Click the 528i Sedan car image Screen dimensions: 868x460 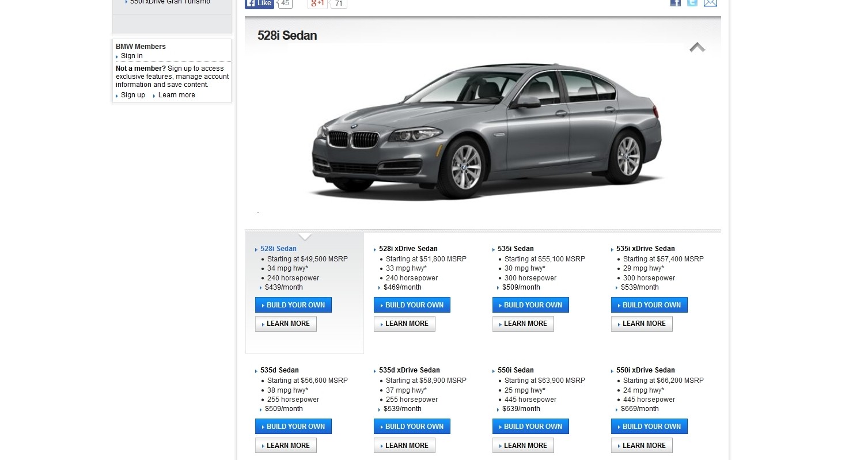pyautogui.click(x=487, y=131)
